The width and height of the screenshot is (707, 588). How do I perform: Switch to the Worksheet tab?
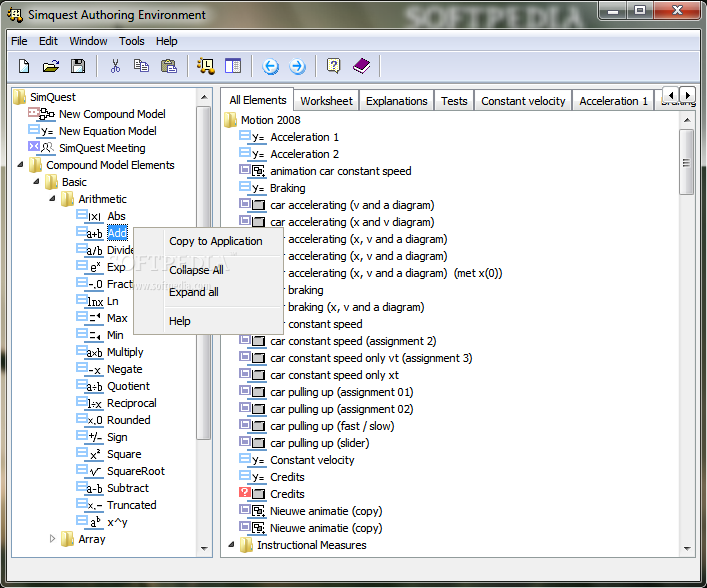(326, 101)
